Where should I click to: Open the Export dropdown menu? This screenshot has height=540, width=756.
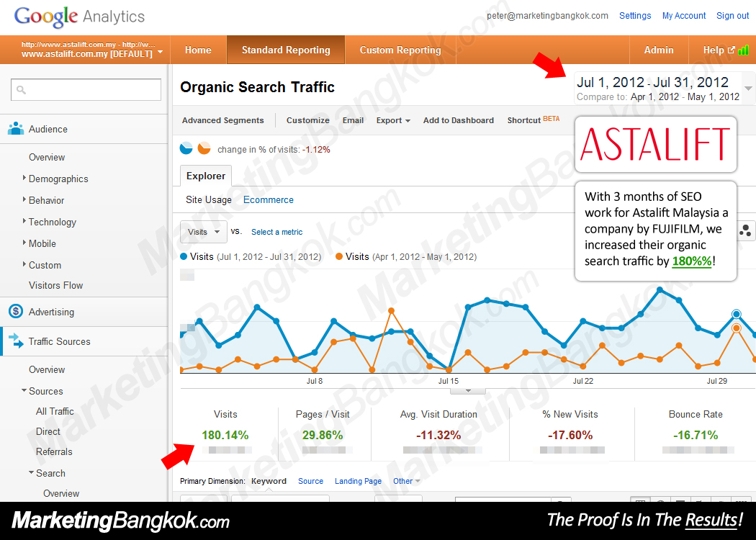tap(393, 120)
